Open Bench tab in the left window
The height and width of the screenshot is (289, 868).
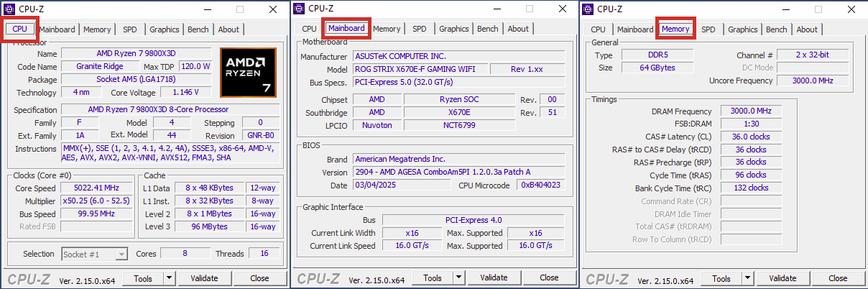198,29
